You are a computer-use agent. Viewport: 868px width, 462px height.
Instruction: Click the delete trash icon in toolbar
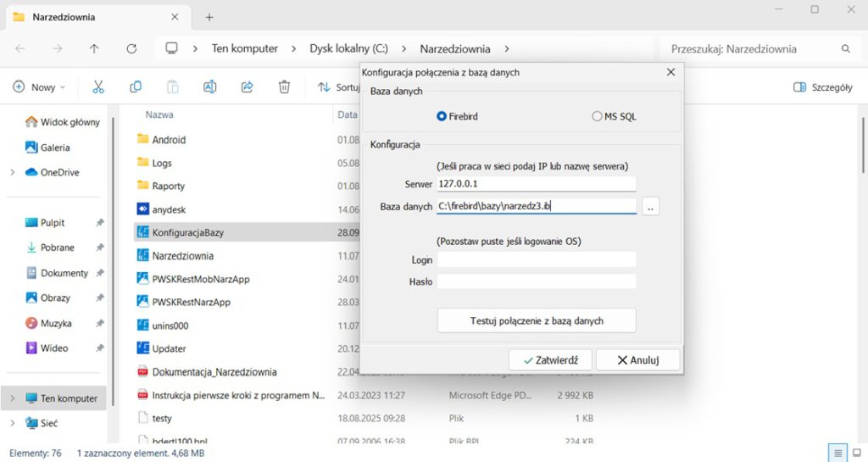point(285,86)
